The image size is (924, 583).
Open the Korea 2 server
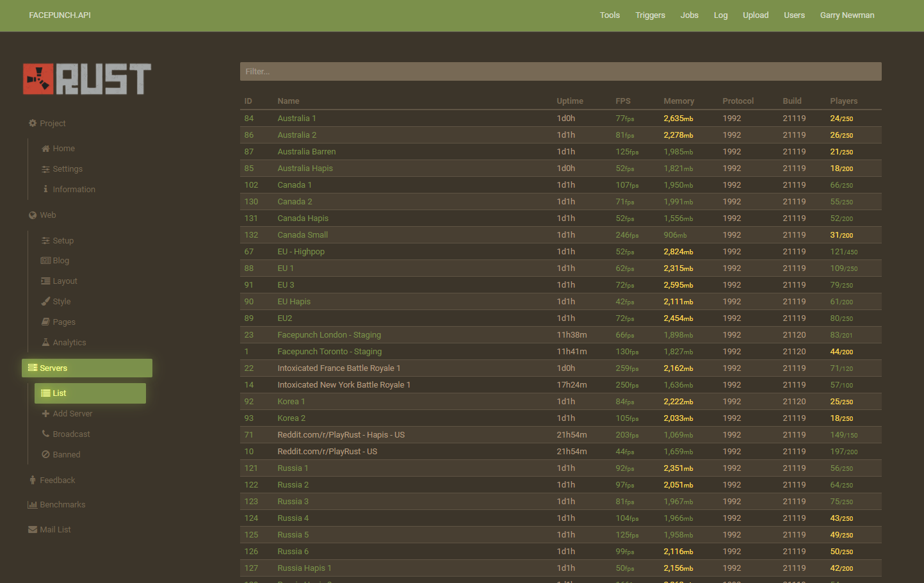click(291, 418)
